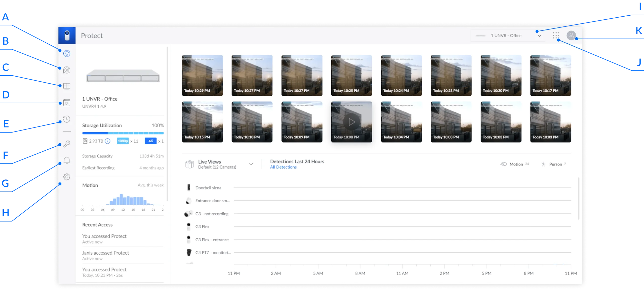Click the user profile avatar
Screen dimensions: 644x298
[x=571, y=36]
